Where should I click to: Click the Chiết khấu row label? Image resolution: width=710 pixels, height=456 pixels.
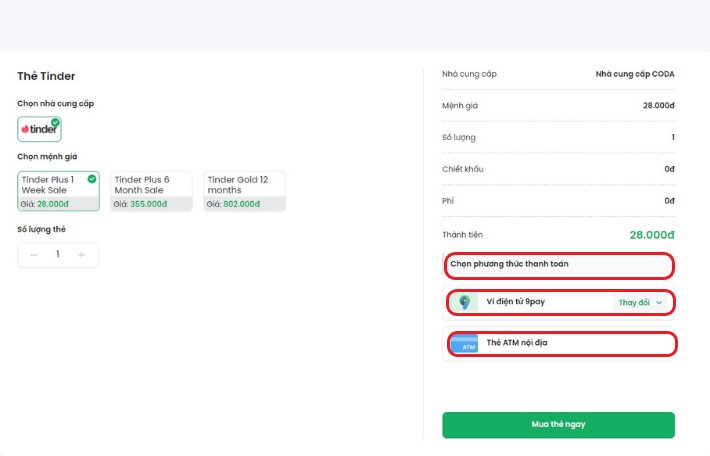pyautogui.click(x=463, y=169)
